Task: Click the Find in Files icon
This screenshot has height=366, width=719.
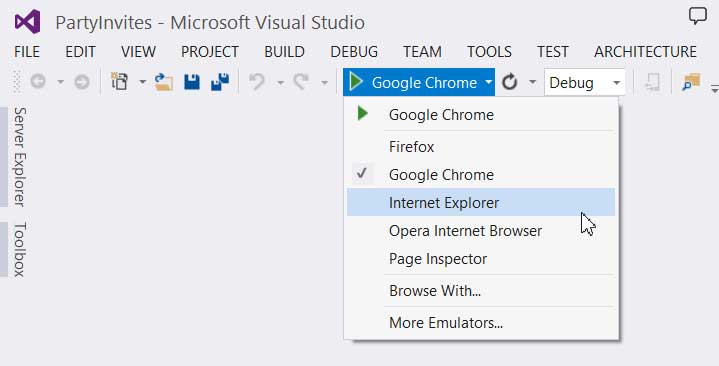Action: click(x=691, y=82)
